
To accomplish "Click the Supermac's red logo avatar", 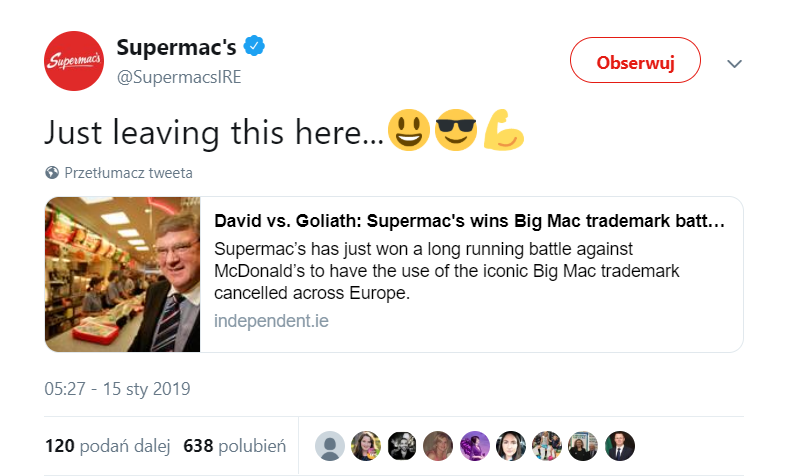I will coord(74,61).
